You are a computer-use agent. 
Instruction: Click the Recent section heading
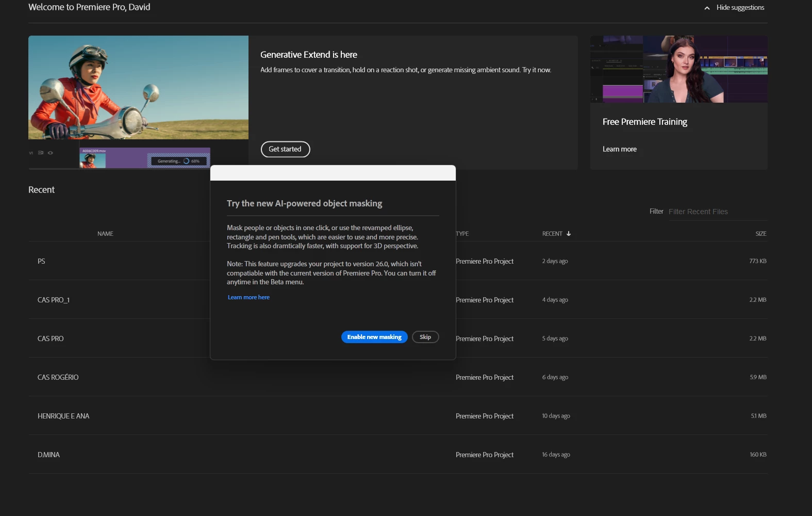pos(41,190)
